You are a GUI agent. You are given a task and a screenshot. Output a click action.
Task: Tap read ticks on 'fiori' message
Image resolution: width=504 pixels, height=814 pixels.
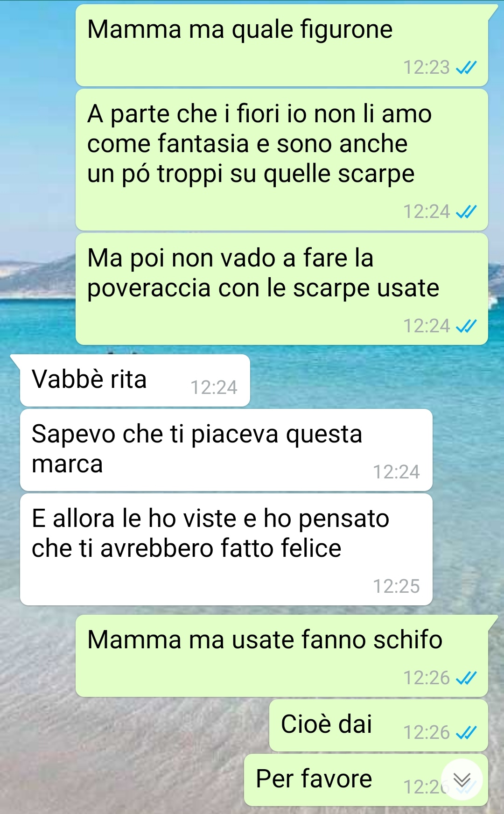pos(466,212)
